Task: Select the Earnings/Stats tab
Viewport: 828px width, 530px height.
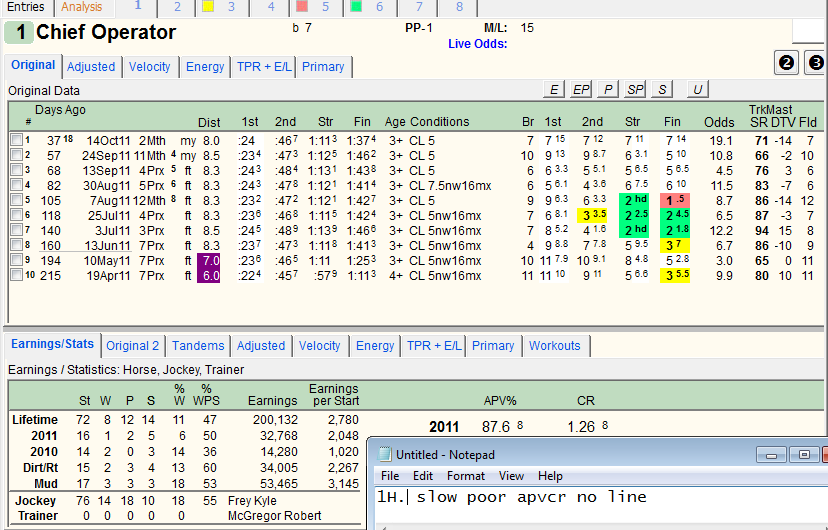Action: pyautogui.click(x=52, y=344)
